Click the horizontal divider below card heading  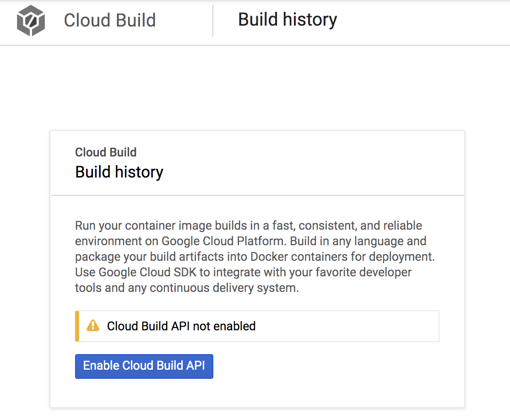(x=257, y=195)
